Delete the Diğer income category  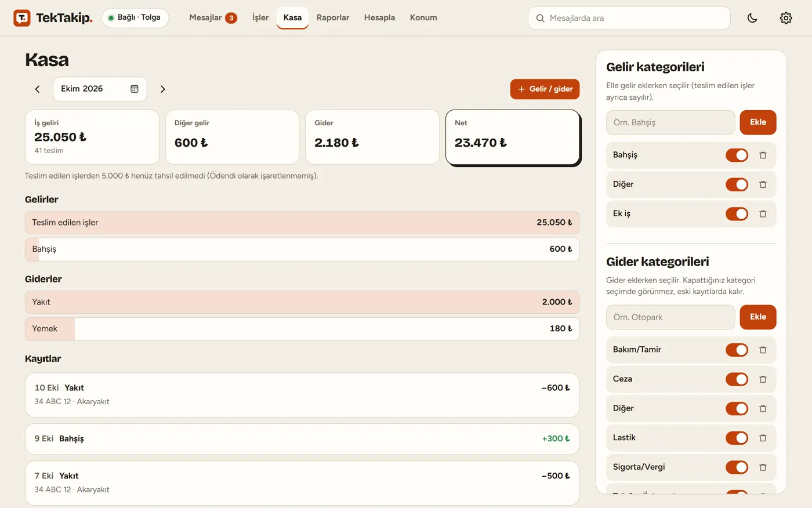pos(763,184)
